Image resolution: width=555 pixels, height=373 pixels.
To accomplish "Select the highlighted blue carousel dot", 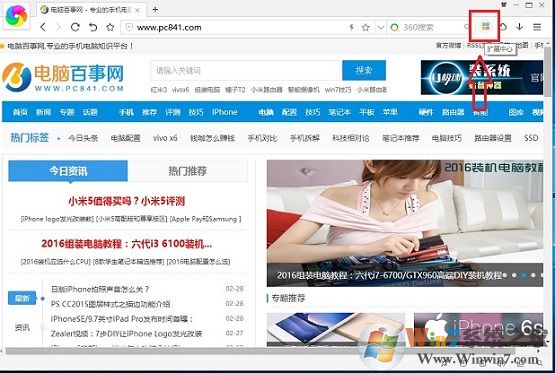I will tap(523, 275).
